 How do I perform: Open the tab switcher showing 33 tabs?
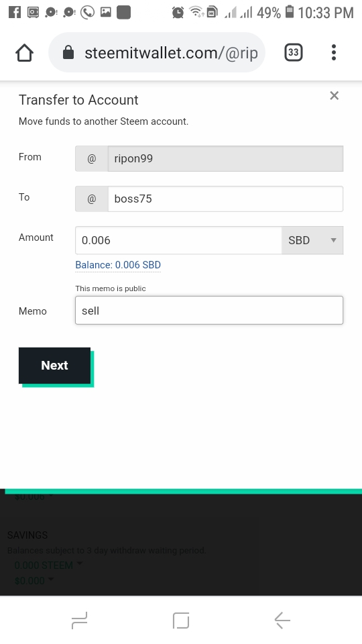(294, 52)
